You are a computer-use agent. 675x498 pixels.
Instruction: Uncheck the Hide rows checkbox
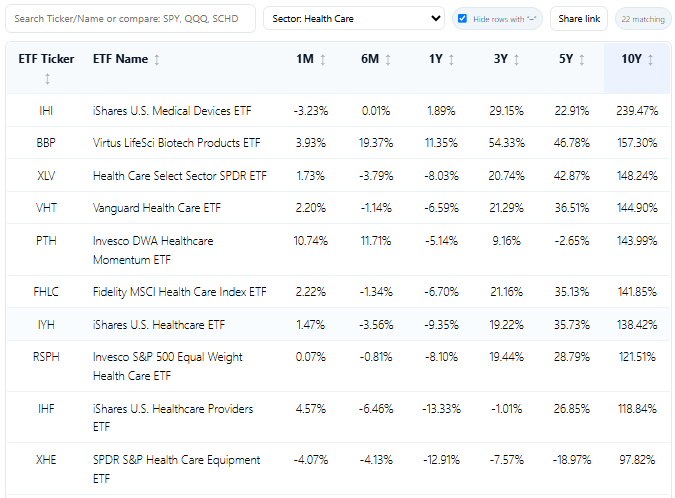tap(462, 19)
